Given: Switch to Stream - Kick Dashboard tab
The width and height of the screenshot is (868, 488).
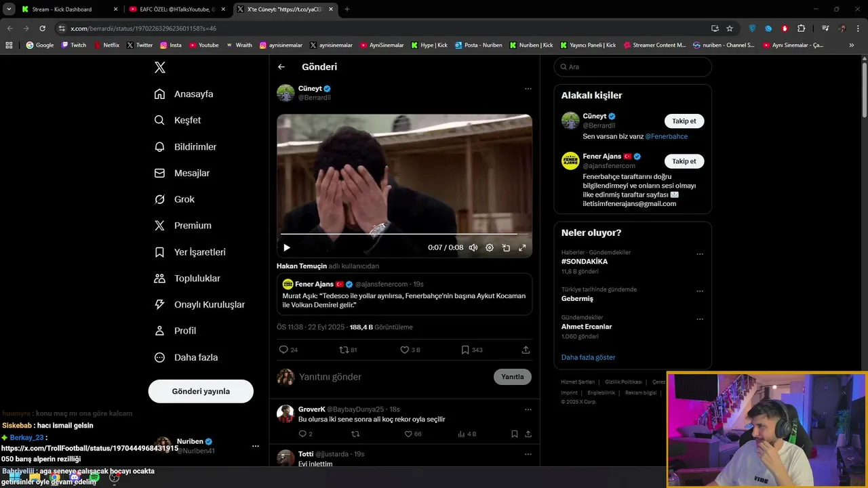Looking at the screenshot, I should click(x=68, y=9).
